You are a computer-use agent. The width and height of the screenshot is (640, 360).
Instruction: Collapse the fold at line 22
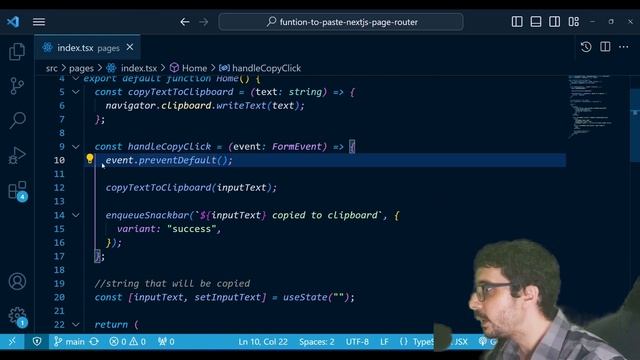pyautogui.click(x=76, y=324)
